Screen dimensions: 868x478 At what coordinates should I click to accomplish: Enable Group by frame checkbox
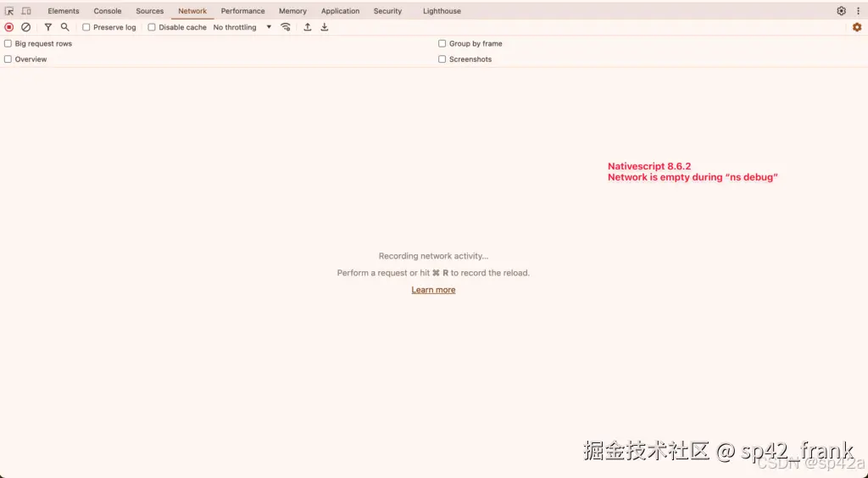tap(442, 43)
